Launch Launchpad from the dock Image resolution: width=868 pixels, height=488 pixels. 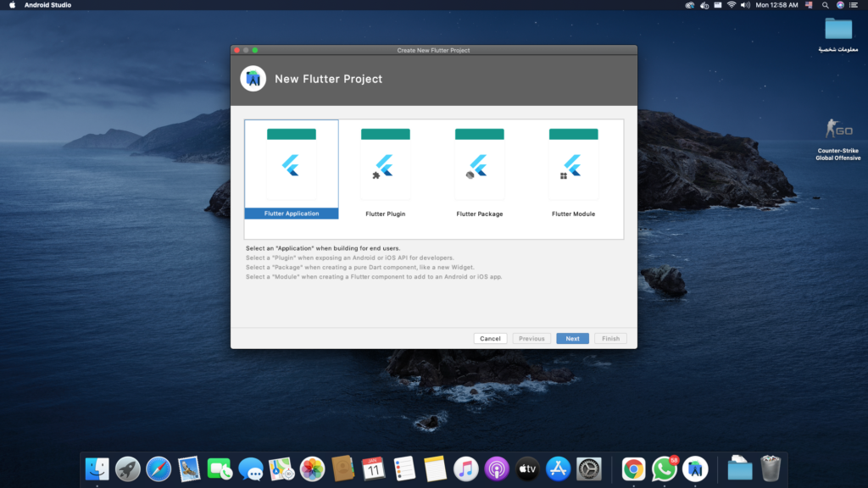128,469
